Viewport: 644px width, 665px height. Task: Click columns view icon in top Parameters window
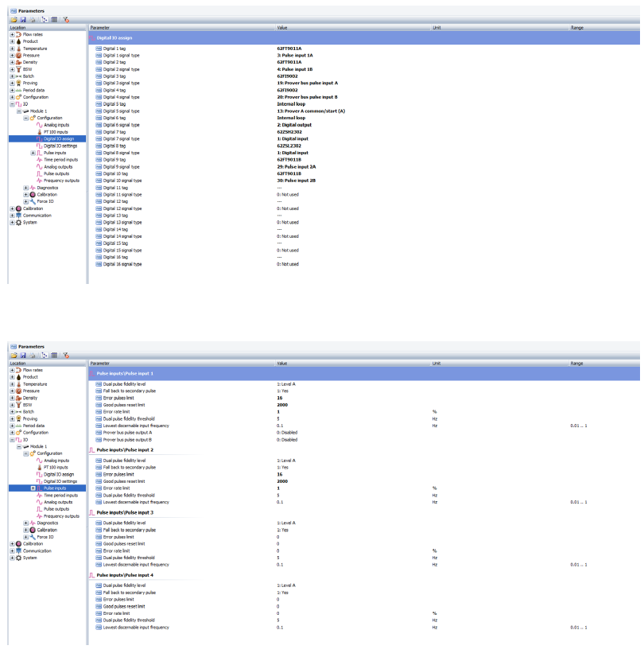(54, 20)
